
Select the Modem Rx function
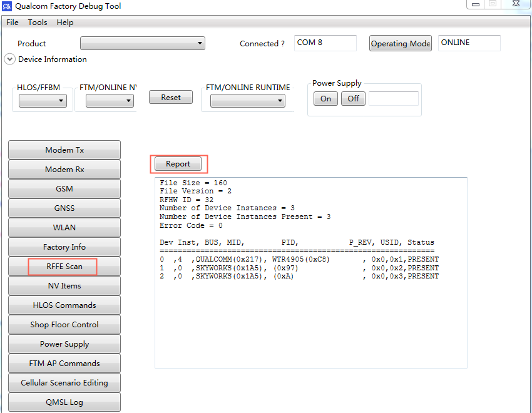[x=64, y=169]
